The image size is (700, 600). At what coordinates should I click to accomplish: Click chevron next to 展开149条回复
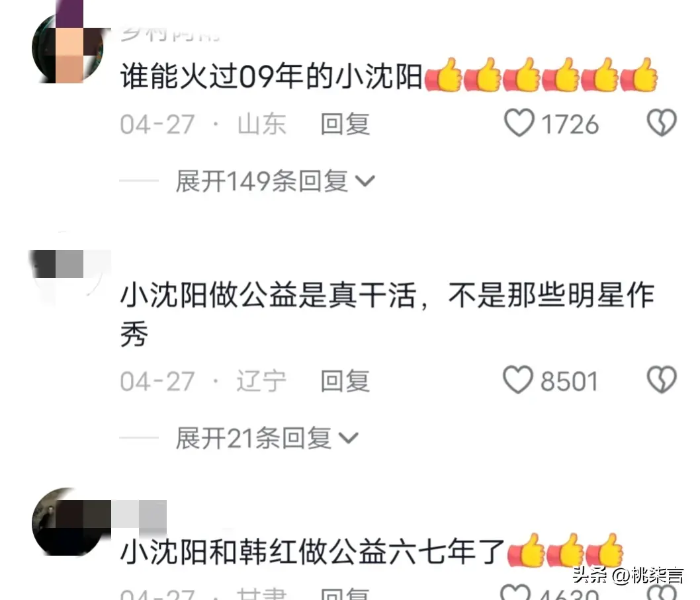pos(365,181)
